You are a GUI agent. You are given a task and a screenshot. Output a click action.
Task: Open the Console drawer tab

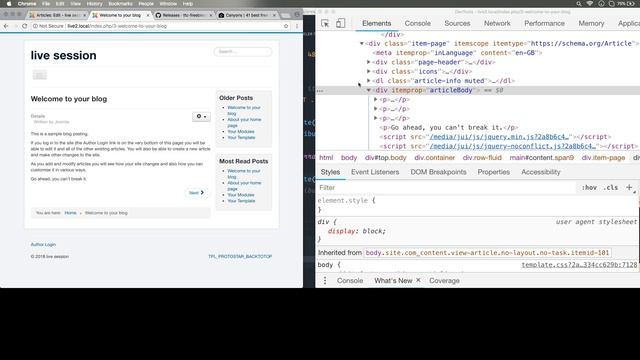[350, 280]
